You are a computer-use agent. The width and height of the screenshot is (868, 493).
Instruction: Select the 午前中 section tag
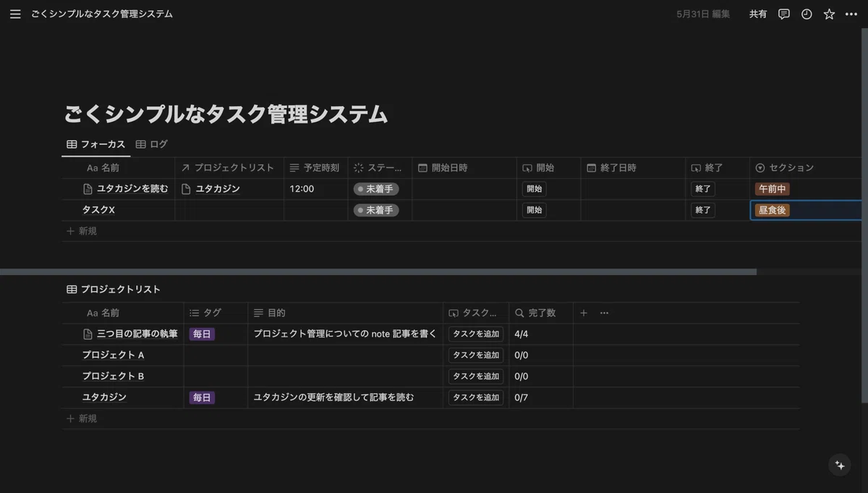773,189
